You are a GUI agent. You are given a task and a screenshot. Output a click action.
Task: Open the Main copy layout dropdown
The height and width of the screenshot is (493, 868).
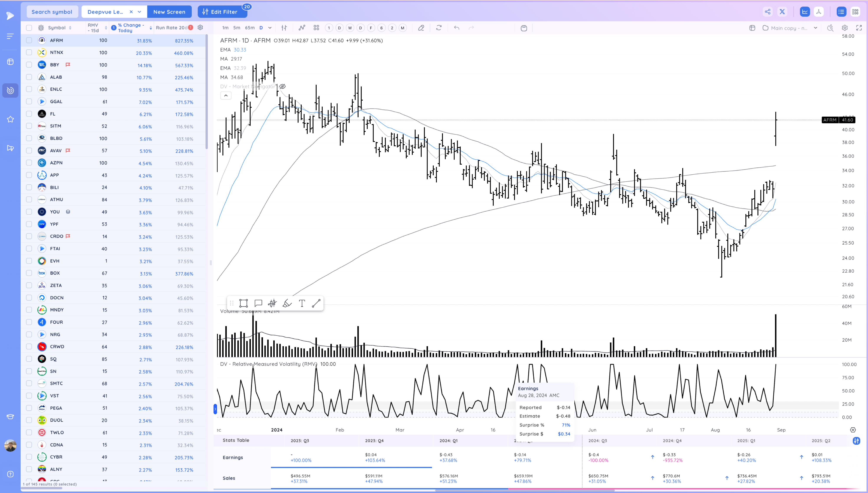[815, 28]
